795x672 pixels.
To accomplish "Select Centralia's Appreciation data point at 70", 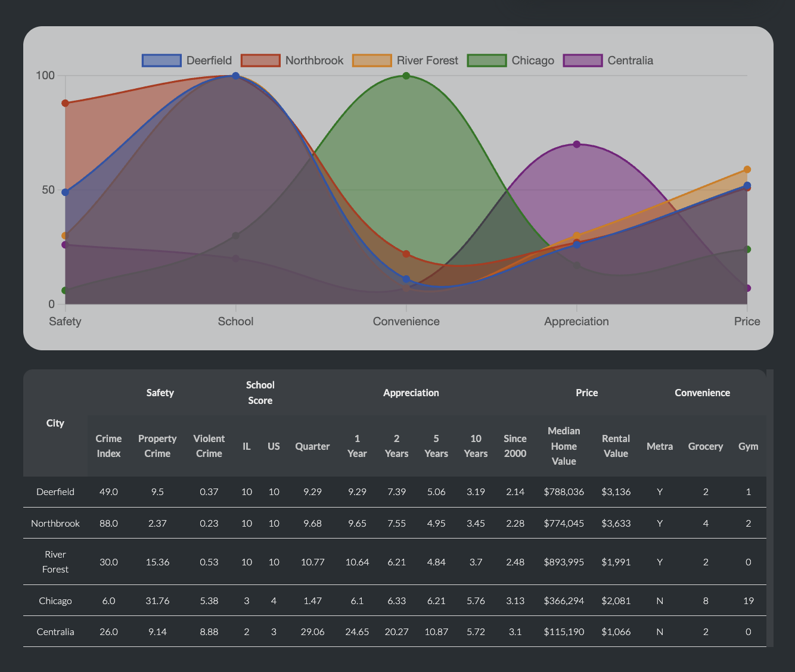I will point(577,144).
